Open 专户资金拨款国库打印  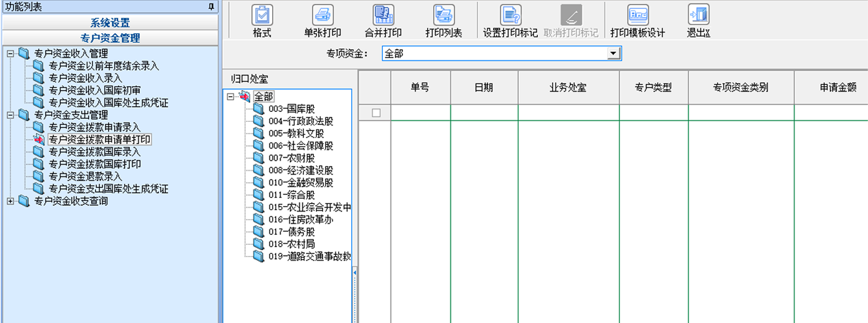pos(95,164)
